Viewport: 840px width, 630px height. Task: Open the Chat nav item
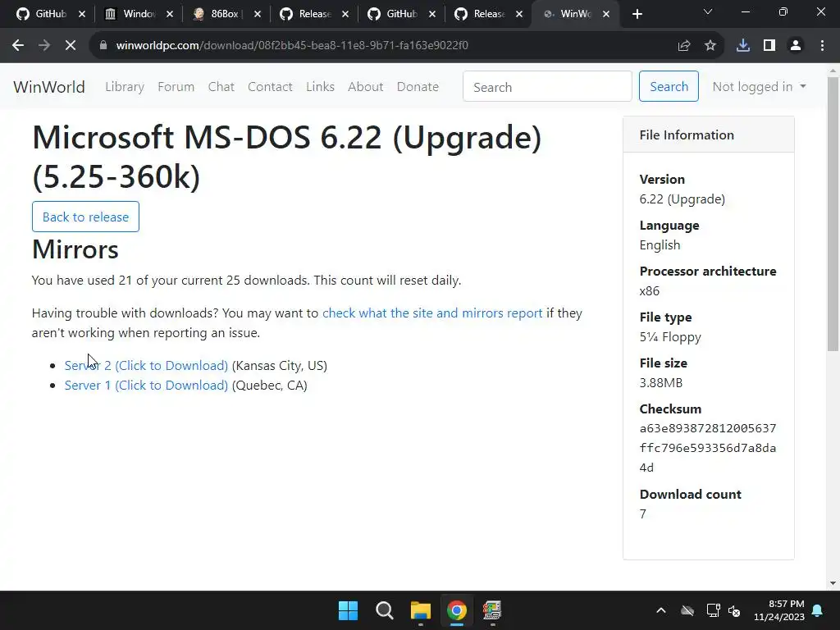point(221,87)
